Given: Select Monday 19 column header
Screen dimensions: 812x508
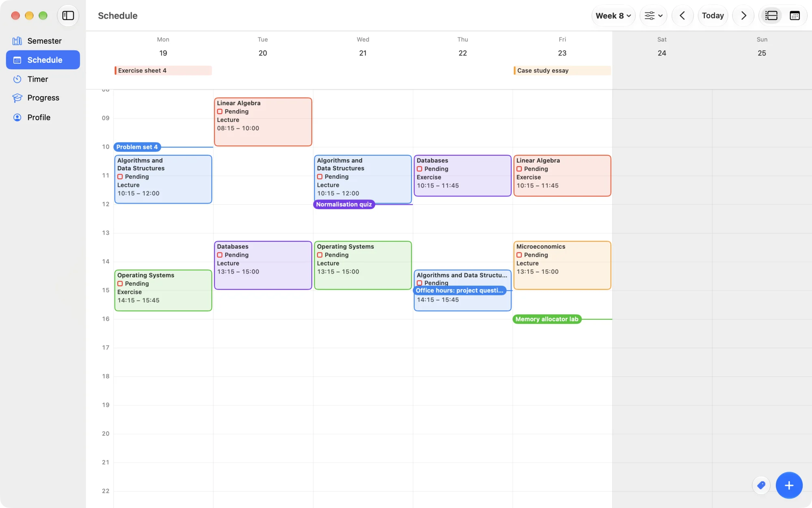Looking at the screenshot, I should coord(163,47).
